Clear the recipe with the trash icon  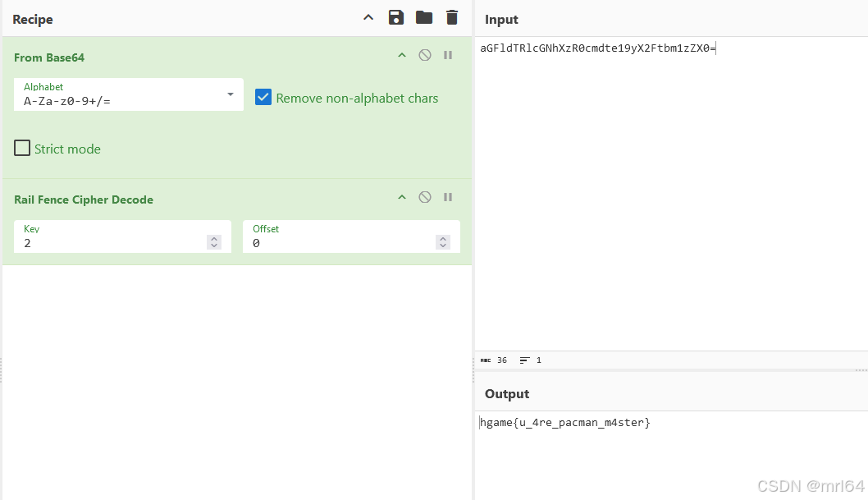pyautogui.click(x=452, y=18)
